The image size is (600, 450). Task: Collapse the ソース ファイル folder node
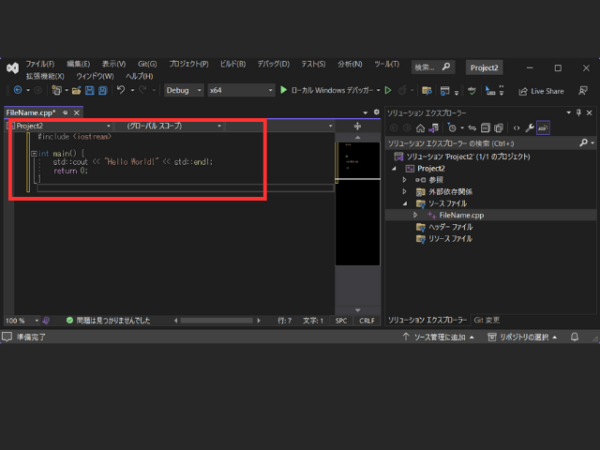(x=405, y=203)
